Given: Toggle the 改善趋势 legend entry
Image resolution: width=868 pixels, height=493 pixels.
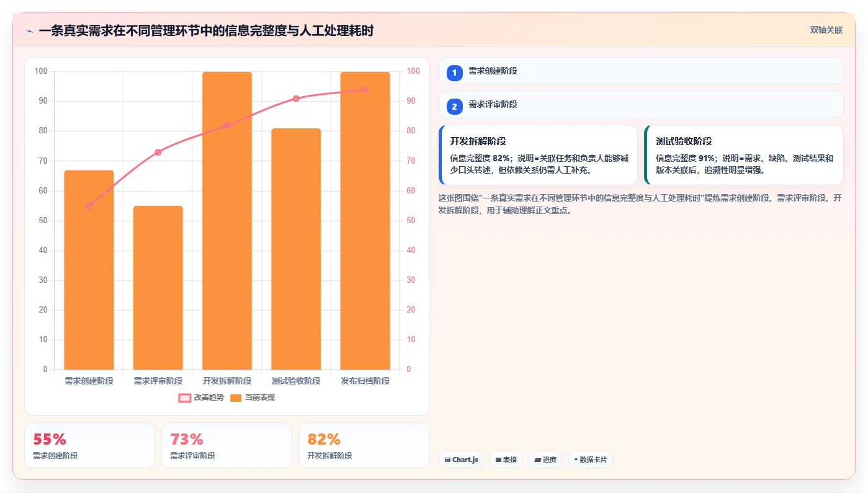Looking at the screenshot, I should pyautogui.click(x=201, y=398).
